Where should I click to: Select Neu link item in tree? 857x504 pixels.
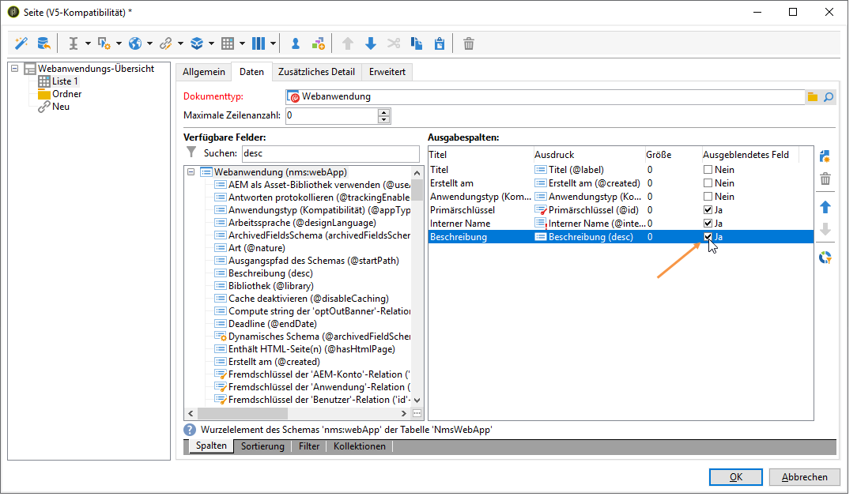61,107
